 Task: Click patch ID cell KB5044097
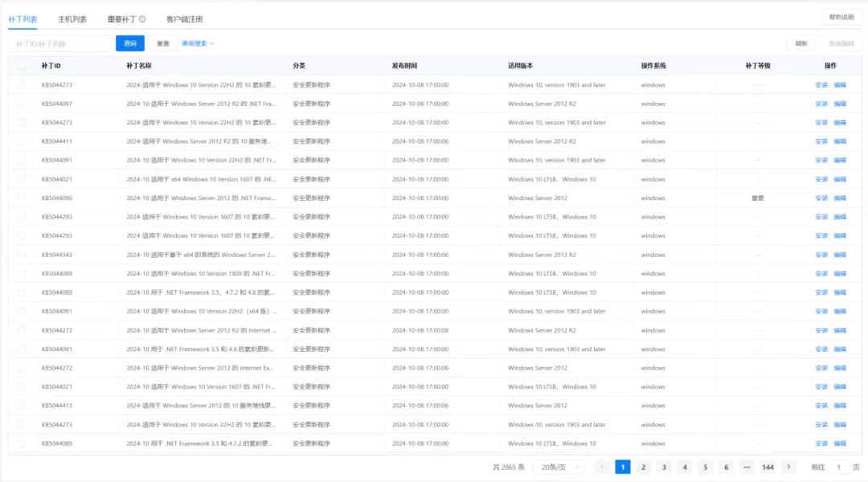[x=56, y=104]
